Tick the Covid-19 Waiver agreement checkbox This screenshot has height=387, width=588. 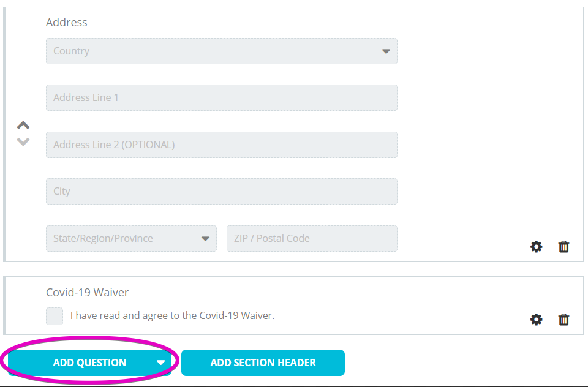pos(55,316)
